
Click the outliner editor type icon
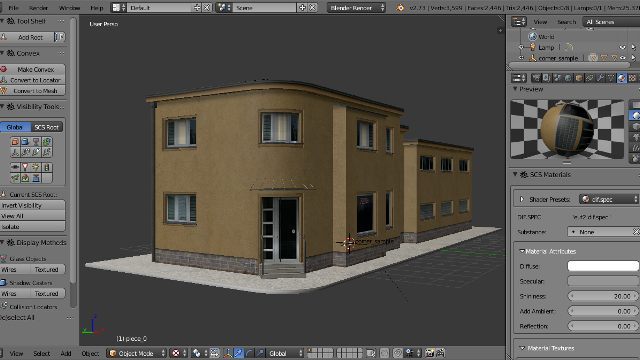coord(519,22)
